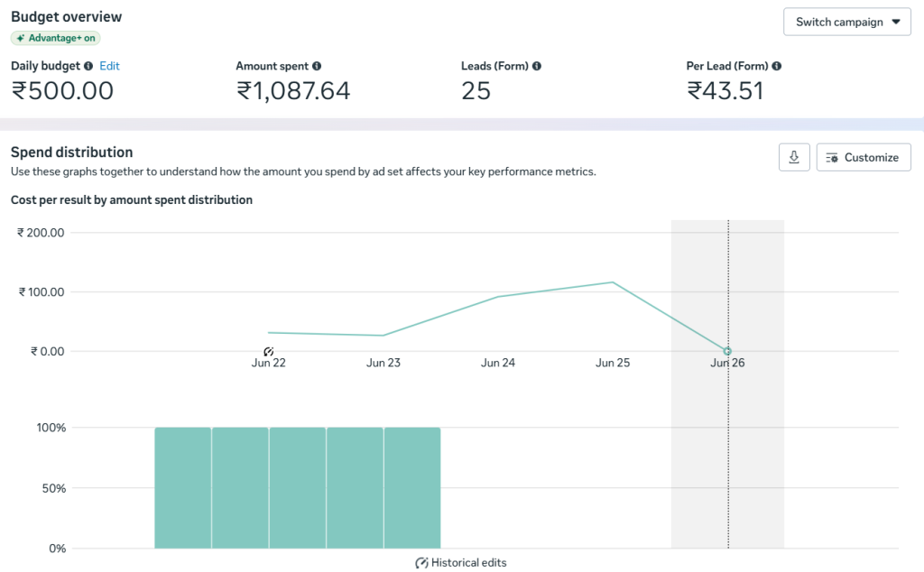Click the Per Lead (Form) info icon
The image size is (924, 572).
pyautogui.click(x=777, y=66)
